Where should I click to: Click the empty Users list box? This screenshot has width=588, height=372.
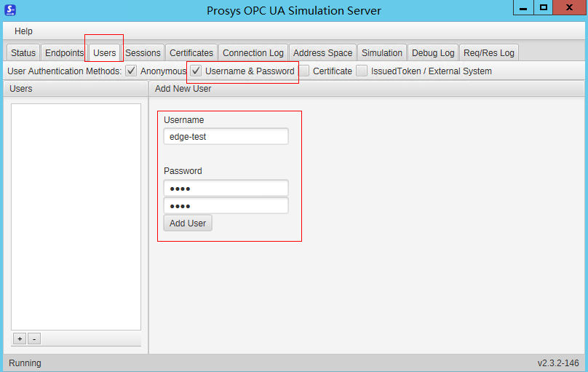[x=76, y=217]
